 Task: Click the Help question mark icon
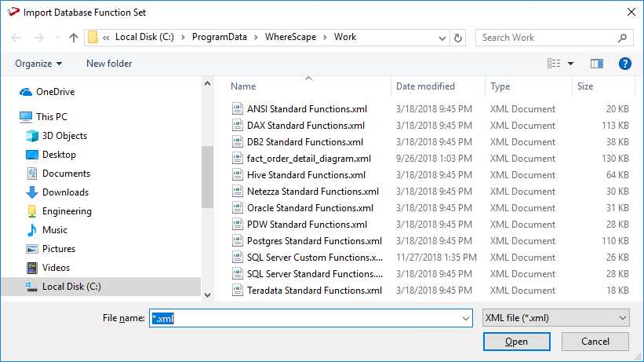[625, 64]
